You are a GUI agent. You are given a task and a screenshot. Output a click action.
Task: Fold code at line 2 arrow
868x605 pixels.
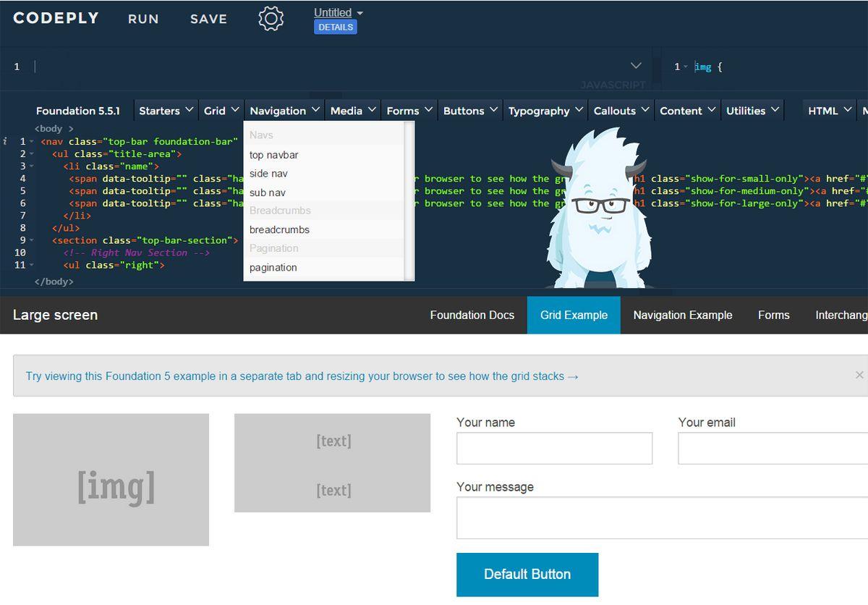click(32, 154)
